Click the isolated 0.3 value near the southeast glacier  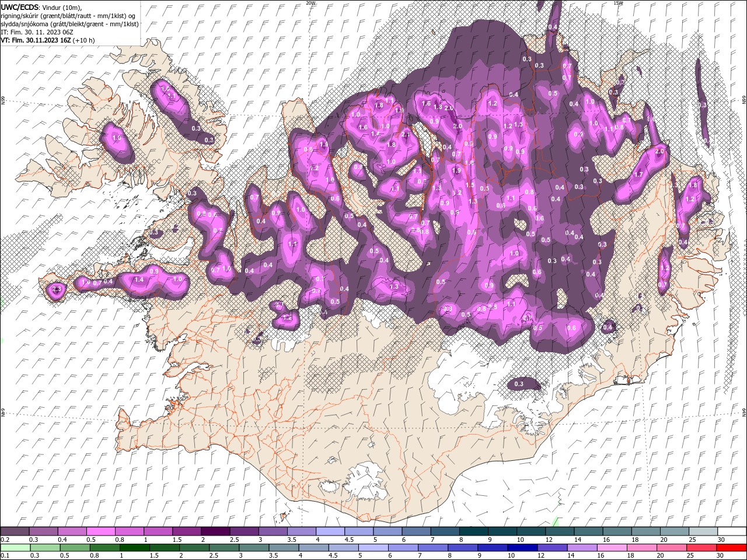[518, 384]
